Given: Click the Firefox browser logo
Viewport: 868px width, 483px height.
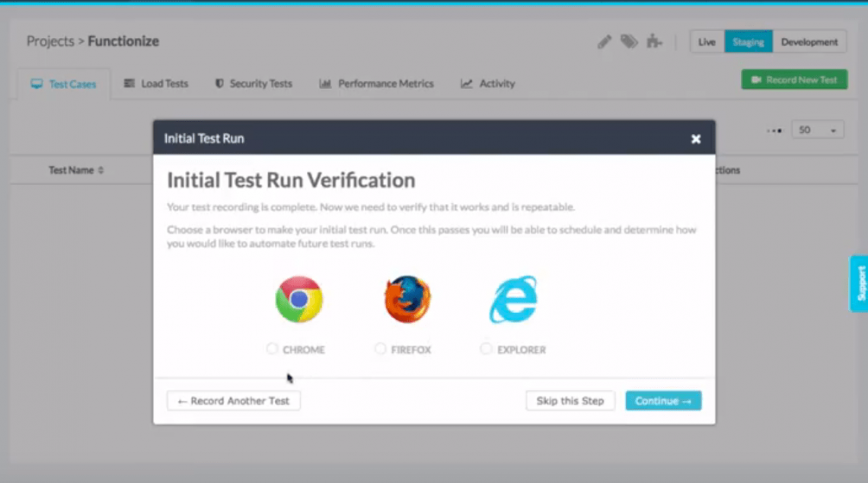Looking at the screenshot, I should (407, 299).
